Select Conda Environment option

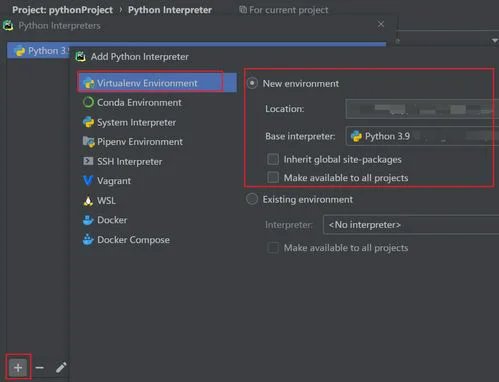[132, 102]
